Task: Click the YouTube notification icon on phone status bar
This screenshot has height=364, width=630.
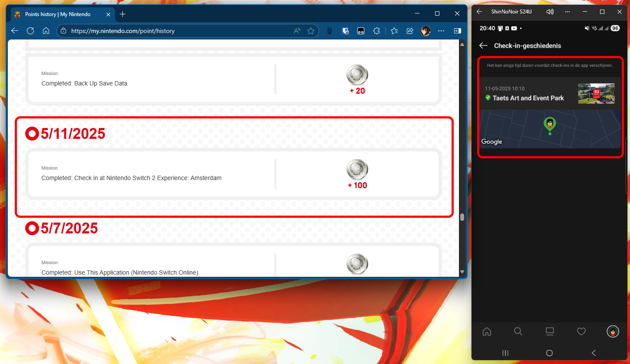Action: [514, 28]
